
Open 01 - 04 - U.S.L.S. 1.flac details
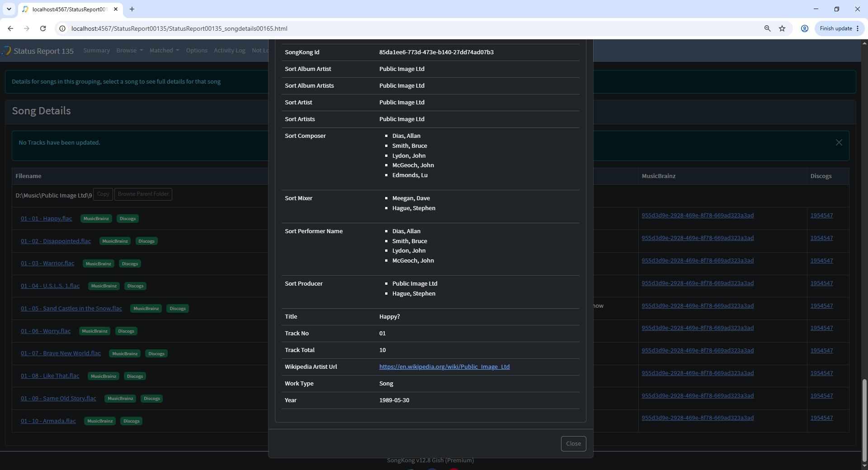50,286
